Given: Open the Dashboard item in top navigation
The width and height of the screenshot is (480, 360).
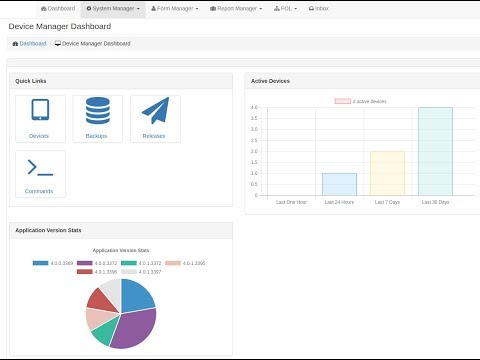Looking at the screenshot, I should pyautogui.click(x=58, y=9).
